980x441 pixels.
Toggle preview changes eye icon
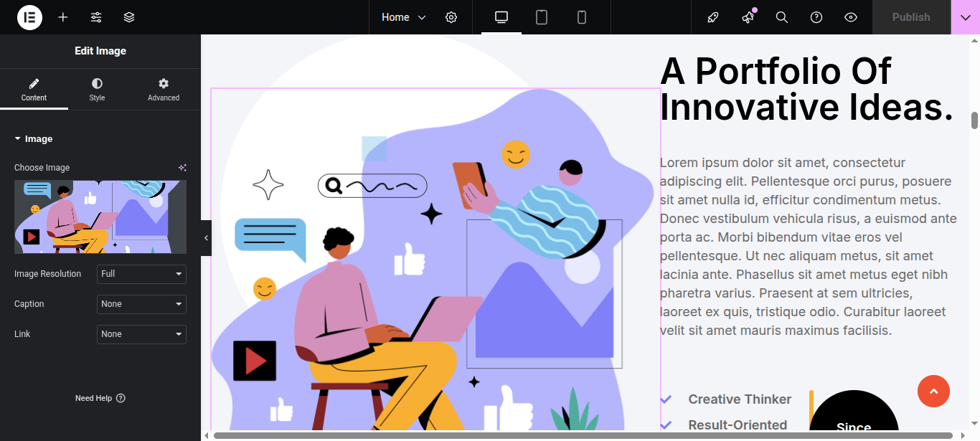point(851,17)
